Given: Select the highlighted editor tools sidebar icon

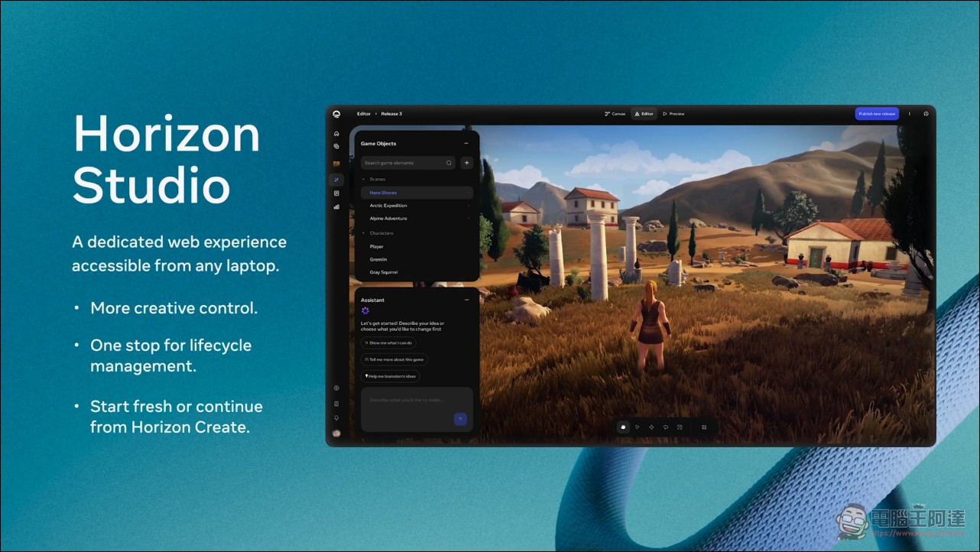Looking at the screenshot, I should coord(336,180).
